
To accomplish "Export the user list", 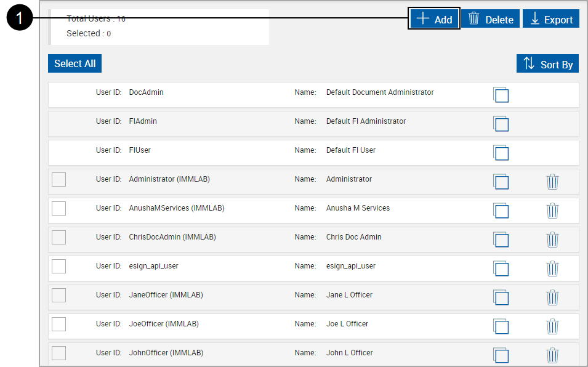I will (x=551, y=19).
